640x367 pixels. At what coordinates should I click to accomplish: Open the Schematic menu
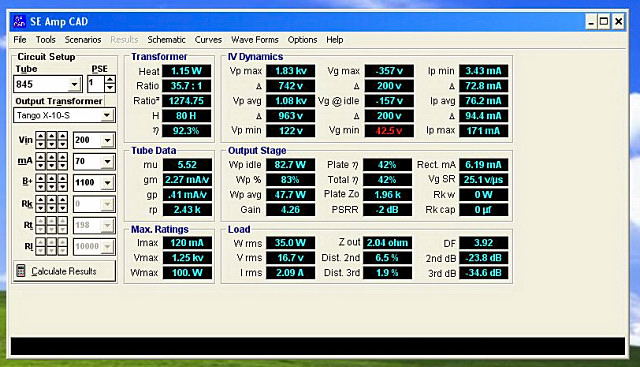click(166, 40)
